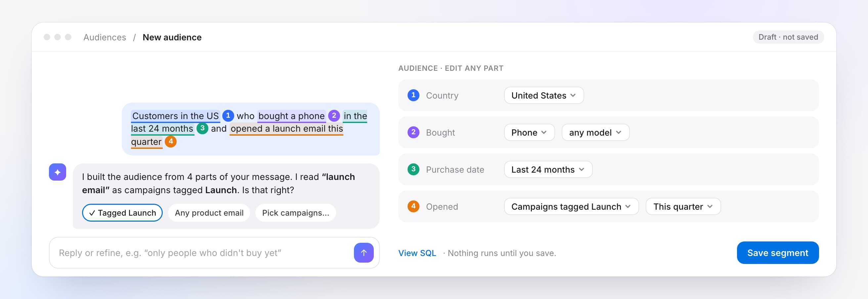
Task: Click the blue badge 1 in the message
Action: (x=228, y=116)
